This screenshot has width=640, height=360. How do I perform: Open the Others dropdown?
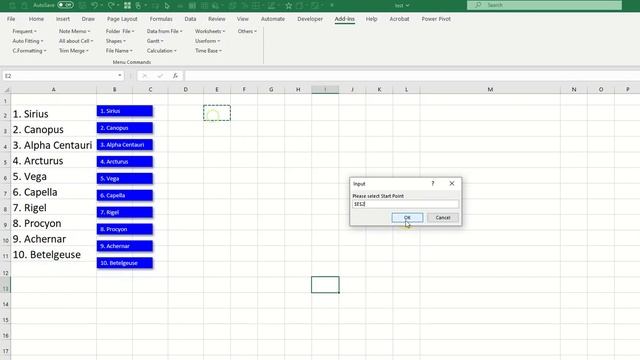[247, 31]
